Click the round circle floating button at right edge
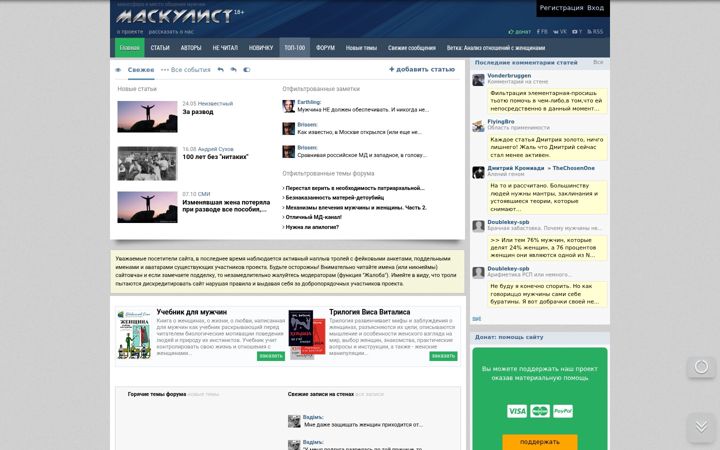 701,367
